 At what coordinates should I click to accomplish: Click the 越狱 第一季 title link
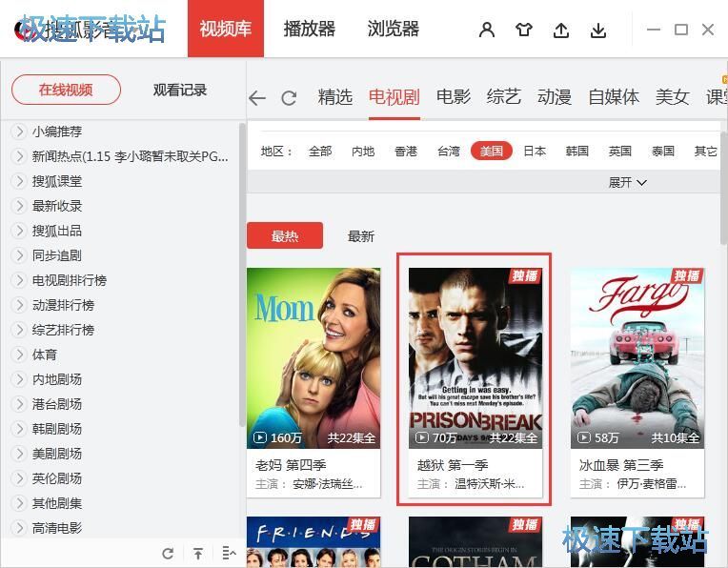point(453,464)
